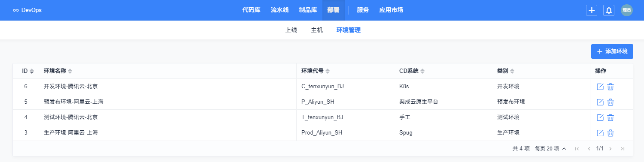Open the notification bell

pos(609,10)
